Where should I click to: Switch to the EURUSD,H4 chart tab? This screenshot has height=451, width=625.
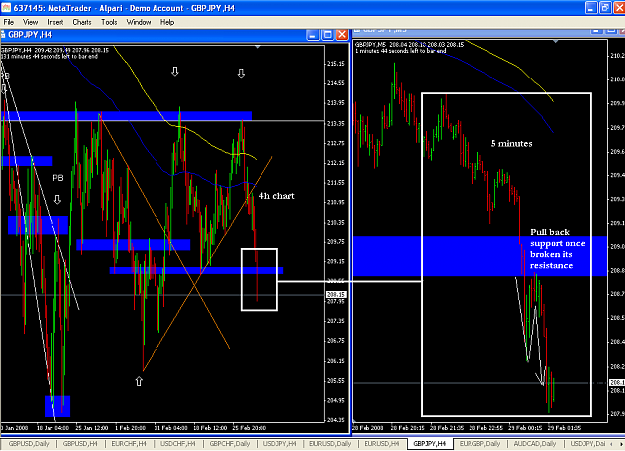381,443
